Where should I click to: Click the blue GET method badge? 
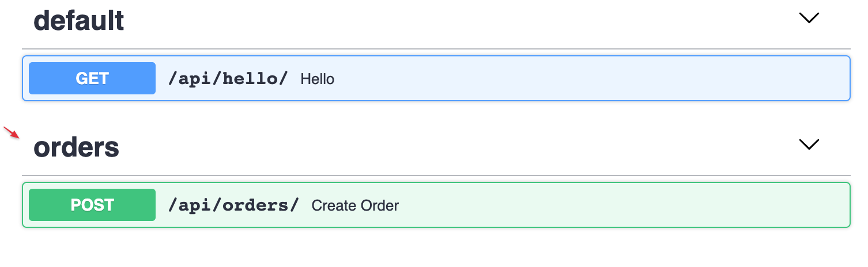coord(92,78)
